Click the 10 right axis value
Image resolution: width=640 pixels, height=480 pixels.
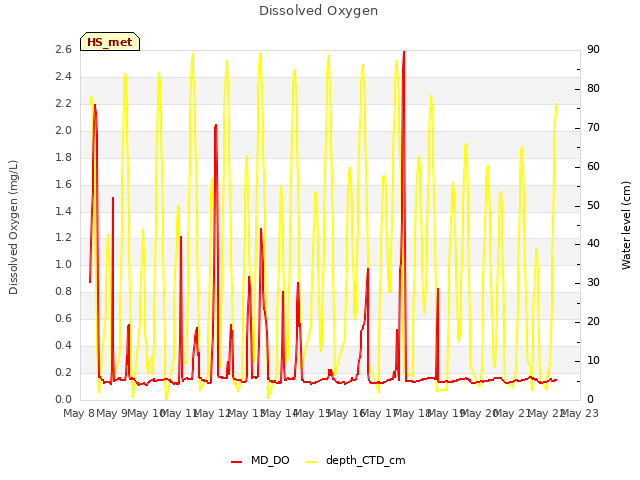(x=593, y=360)
